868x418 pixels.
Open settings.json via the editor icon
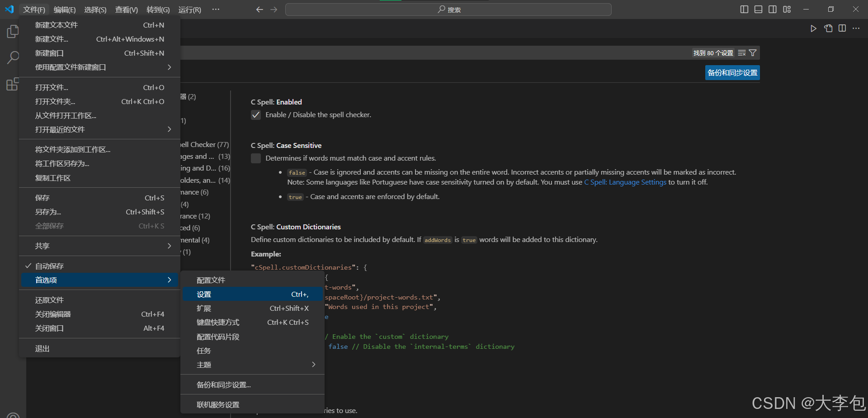(828, 28)
